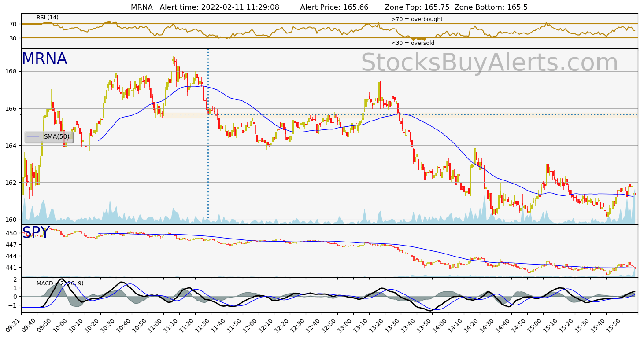
Task: Click the alert time '2022-02-11 11:29:08' text
Action: (x=240, y=7)
